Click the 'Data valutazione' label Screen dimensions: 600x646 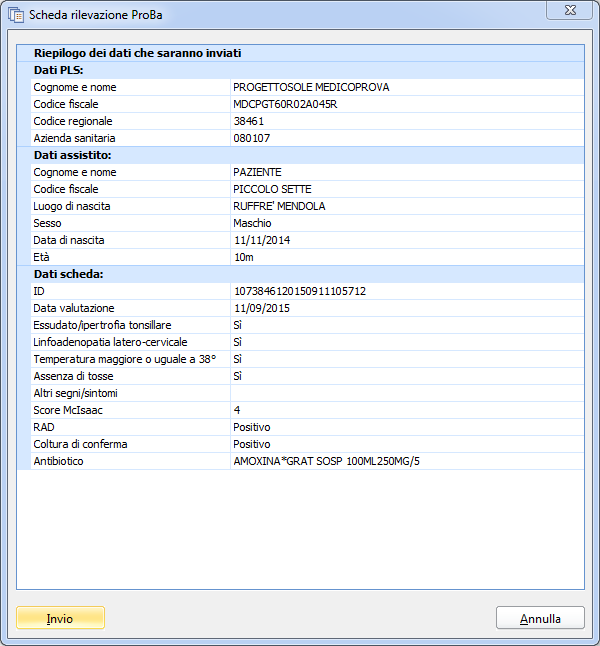click(x=74, y=308)
